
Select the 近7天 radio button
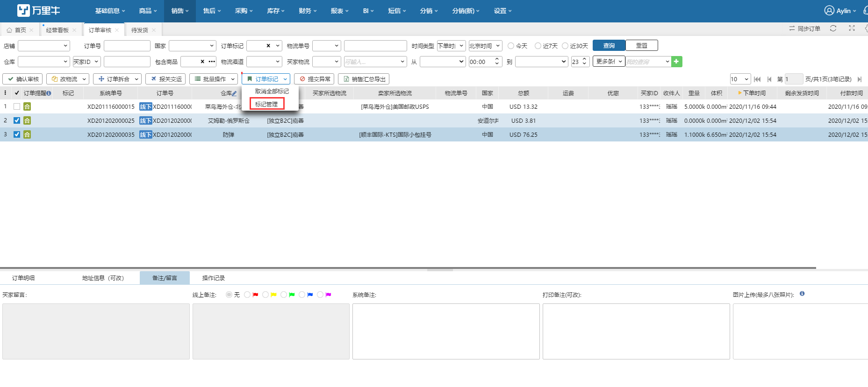[538, 46]
